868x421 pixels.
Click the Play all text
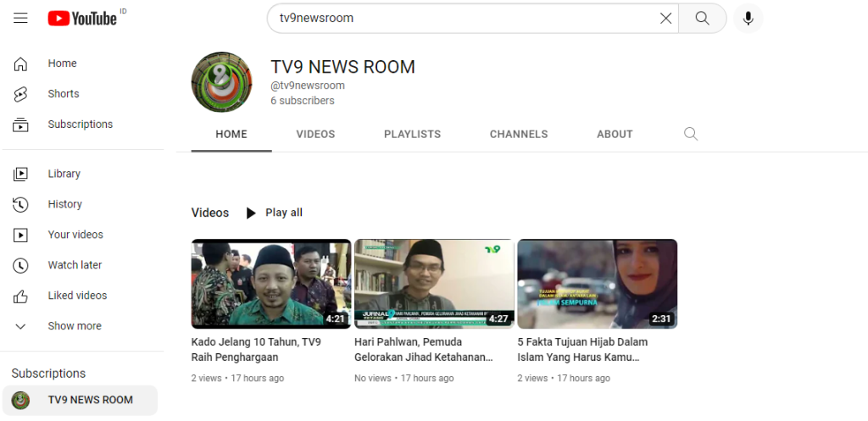point(284,213)
